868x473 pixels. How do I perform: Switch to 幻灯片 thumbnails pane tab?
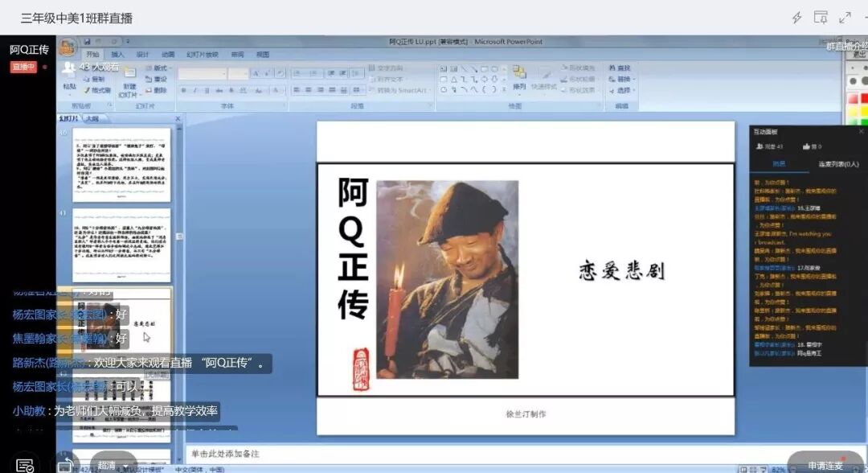(68, 118)
